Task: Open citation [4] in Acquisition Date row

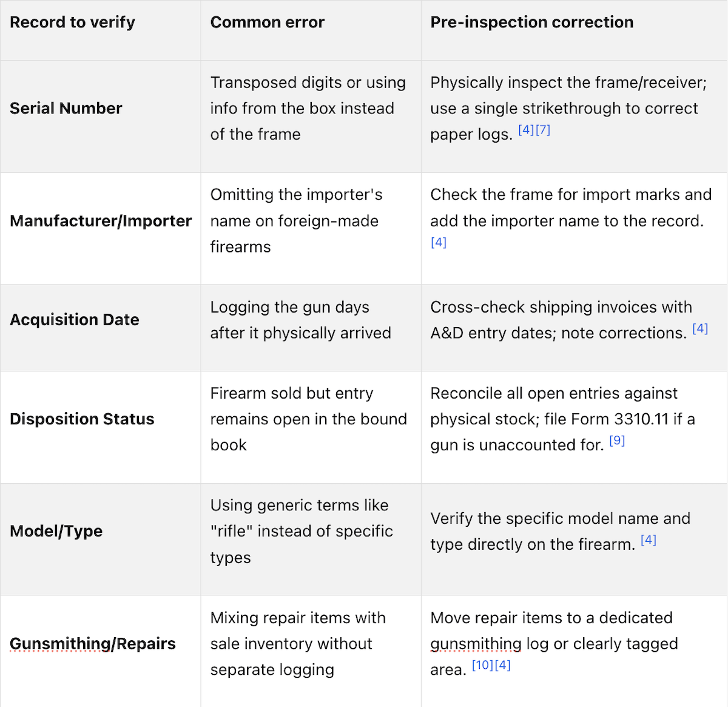Action: point(700,328)
